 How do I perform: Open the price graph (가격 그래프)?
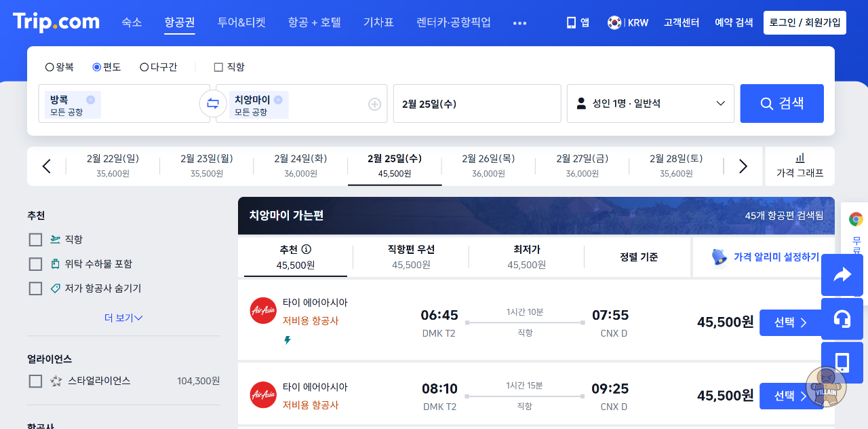(x=800, y=166)
